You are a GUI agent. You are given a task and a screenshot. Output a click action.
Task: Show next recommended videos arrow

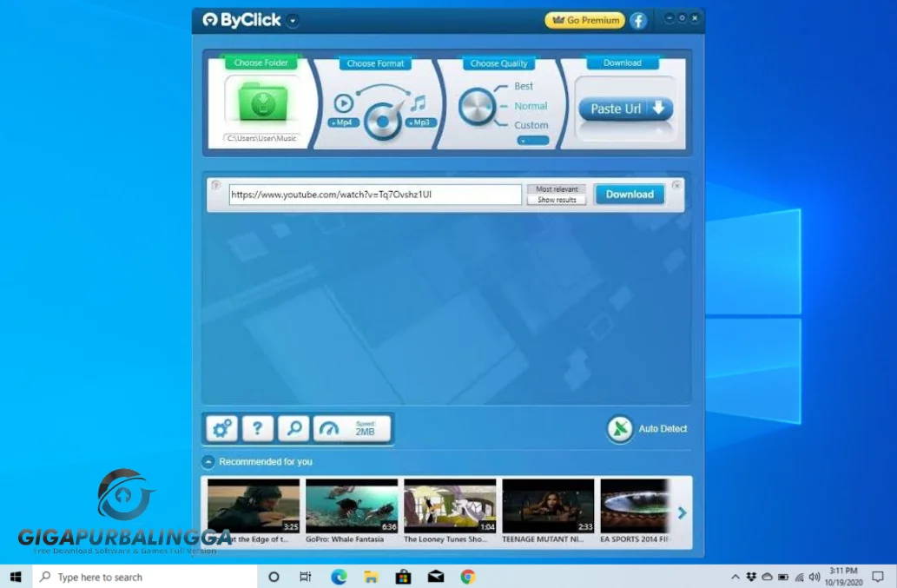(682, 512)
